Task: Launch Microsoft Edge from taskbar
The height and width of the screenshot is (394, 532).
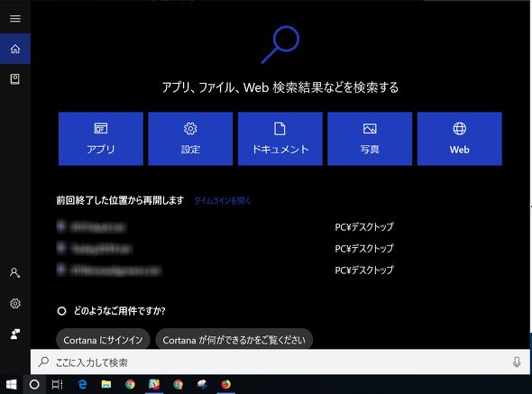Action: point(82,384)
